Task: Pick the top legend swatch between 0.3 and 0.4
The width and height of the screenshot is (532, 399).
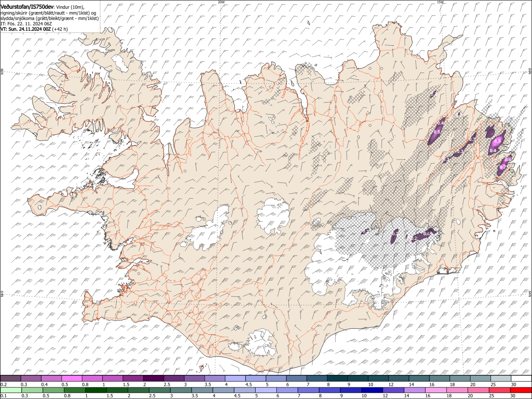Action: tap(31, 379)
